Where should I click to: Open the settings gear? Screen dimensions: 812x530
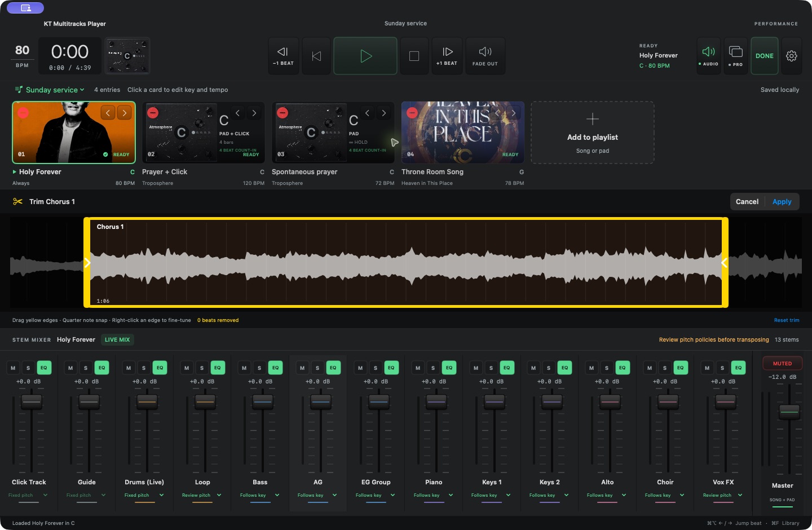click(x=792, y=56)
